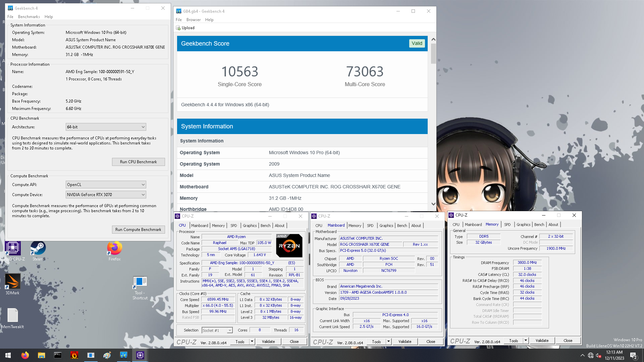Open the notification center icon
Image resolution: width=644 pixels, height=362 pixels.
[634, 355]
